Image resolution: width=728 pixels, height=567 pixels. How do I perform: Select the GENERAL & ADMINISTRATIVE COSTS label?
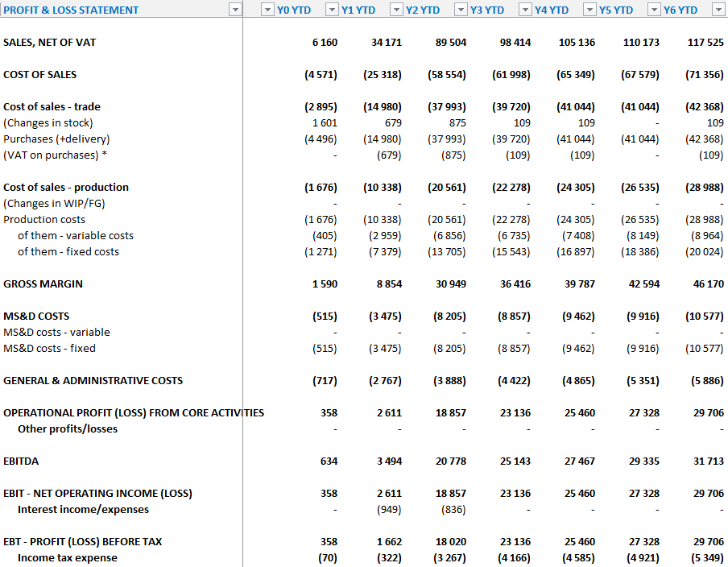[x=93, y=380]
